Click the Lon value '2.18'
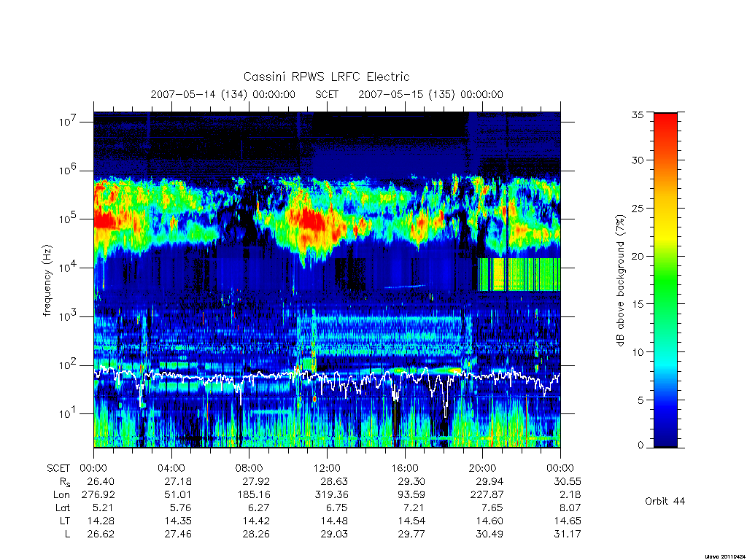The width and height of the screenshot is (747, 560). coord(570,495)
